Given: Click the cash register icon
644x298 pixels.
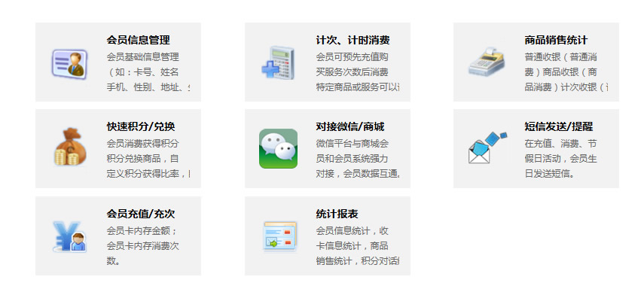Looking at the screenshot, I should tap(487, 62).
